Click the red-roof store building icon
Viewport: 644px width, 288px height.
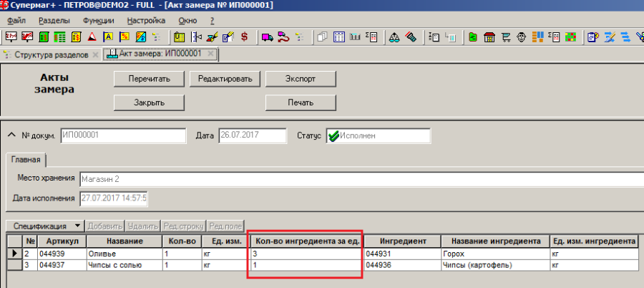click(489, 37)
